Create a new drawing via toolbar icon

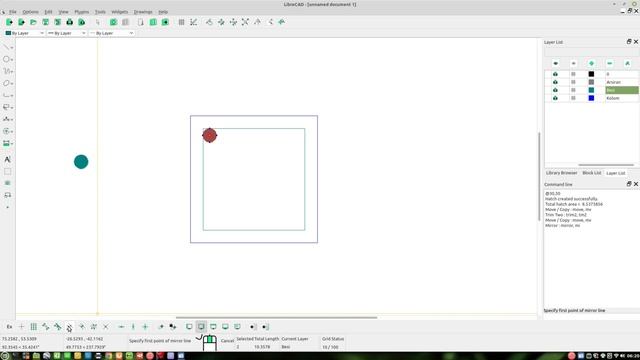(x=9, y=22)
